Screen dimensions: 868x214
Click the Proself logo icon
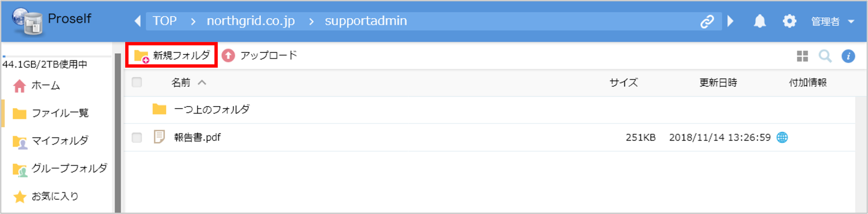28,21
